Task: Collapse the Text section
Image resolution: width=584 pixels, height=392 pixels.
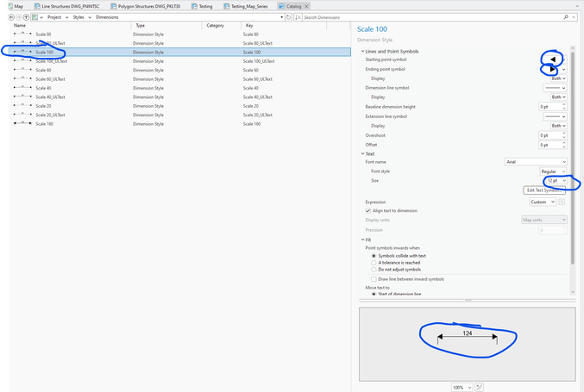Action: pyautogui.click(x=362, y=153)
